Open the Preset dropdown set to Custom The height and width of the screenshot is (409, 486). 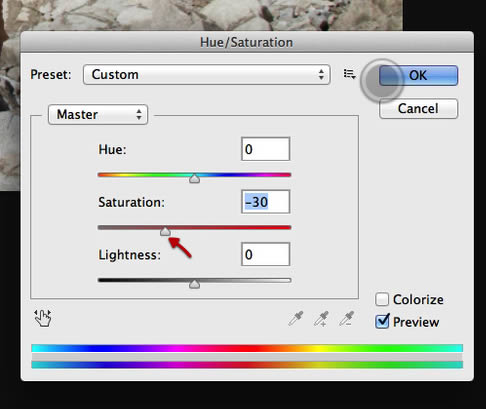207,74
